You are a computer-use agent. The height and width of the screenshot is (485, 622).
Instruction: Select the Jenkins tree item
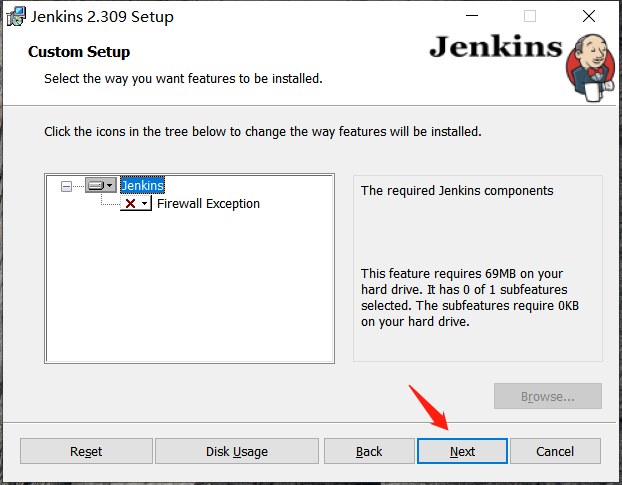pyautogui.click(x=142, y=185)
